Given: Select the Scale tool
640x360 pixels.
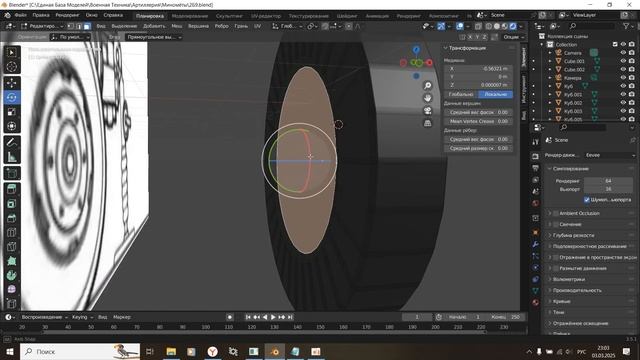Looking at the screenshot, I should point(11,112).
